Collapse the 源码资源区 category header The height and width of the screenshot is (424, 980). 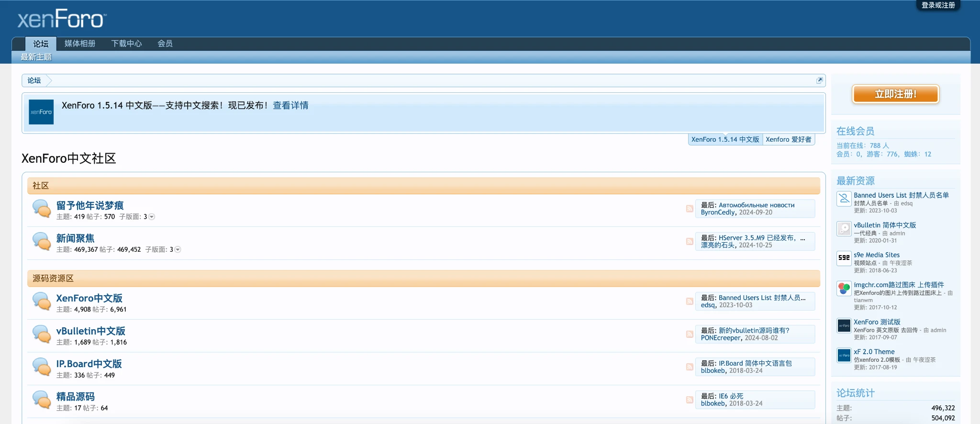click(x=53, y=279)
